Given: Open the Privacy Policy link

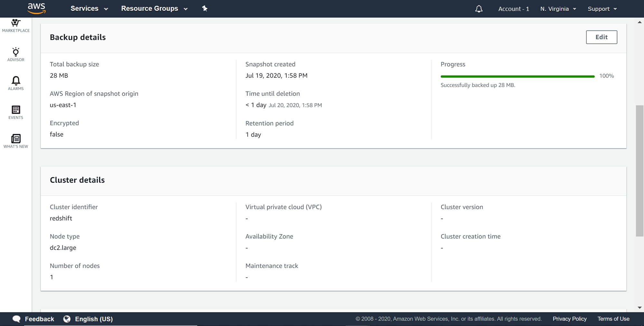Looking at the screenshot, I should pos(570,319).
